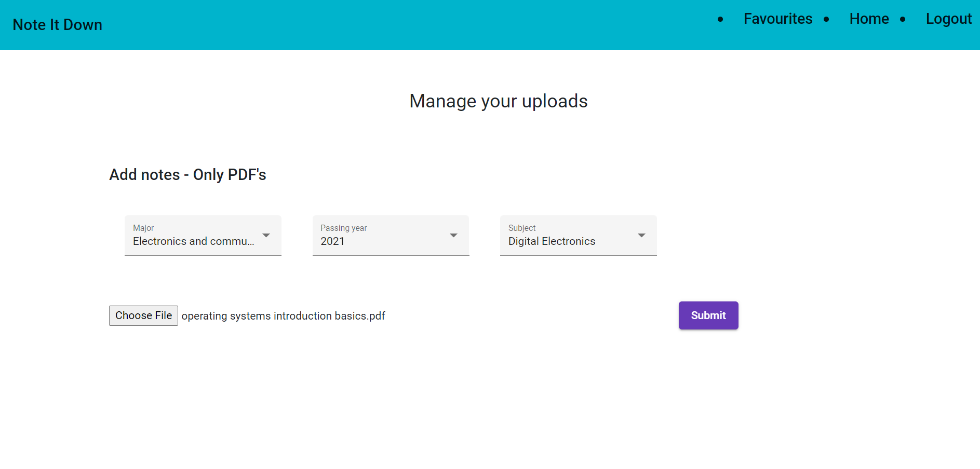Navigate to Home
Image resolution: width=980 pixels, height=469 pixels.
[868, 19]
